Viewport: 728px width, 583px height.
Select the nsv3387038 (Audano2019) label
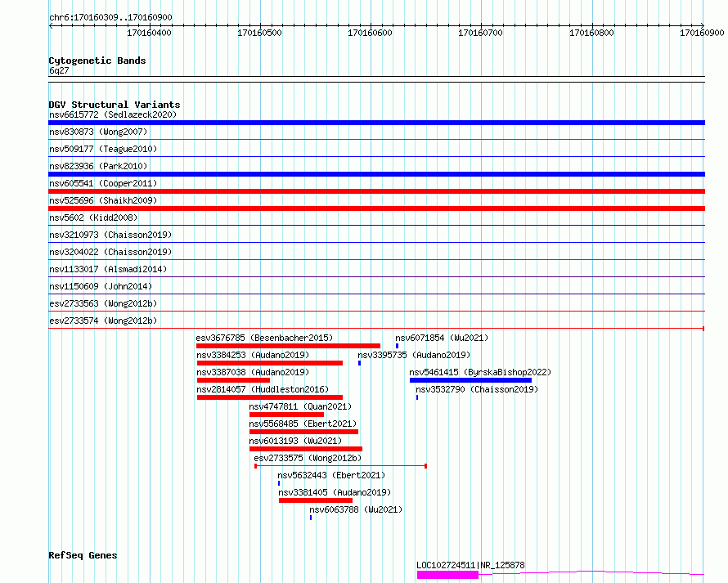click(253, 372)
